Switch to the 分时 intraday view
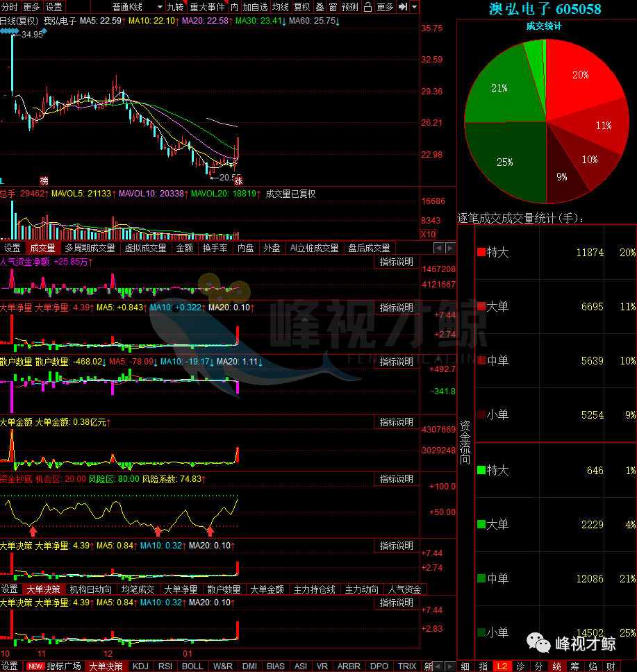The image size is (637, 672). coord(10,7)
